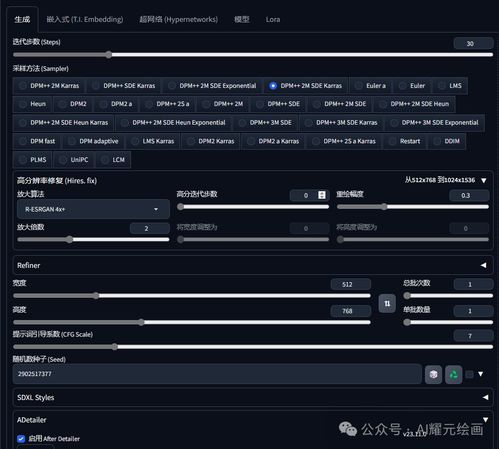Select Euler a sampler
This screenshot has height=449, width=499.
tap(370, 86)
